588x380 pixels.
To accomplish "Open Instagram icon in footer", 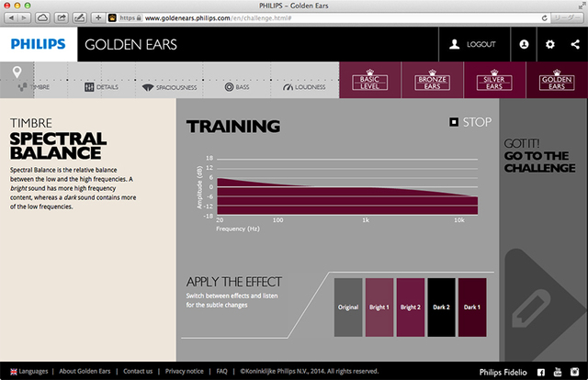I will click(574, 372).
